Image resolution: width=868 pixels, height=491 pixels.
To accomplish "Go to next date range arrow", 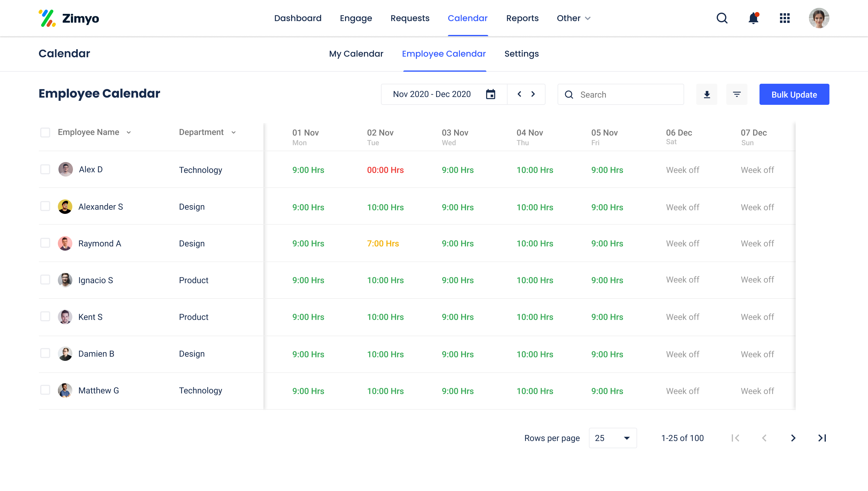I will (x=533, y=94).
